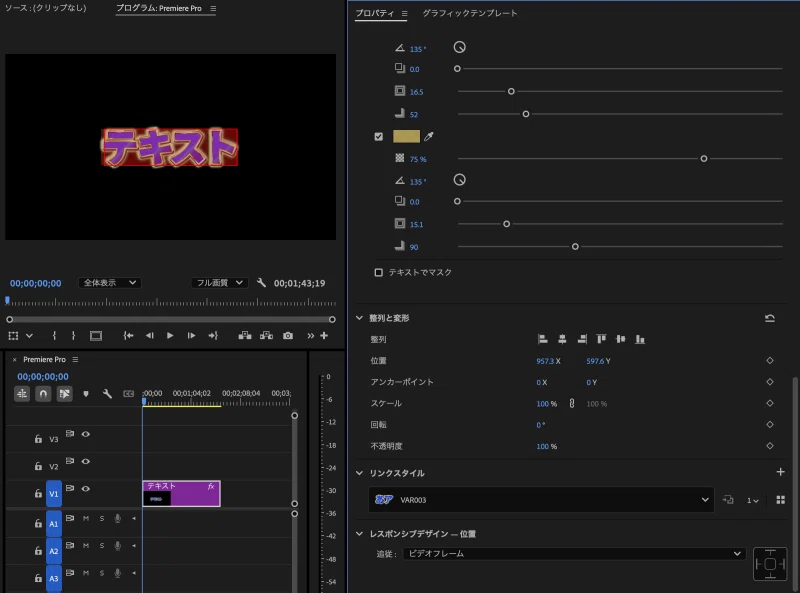Align text to left edge
Image resolution: width=800 pixels, height=593 pixels.
543,340
